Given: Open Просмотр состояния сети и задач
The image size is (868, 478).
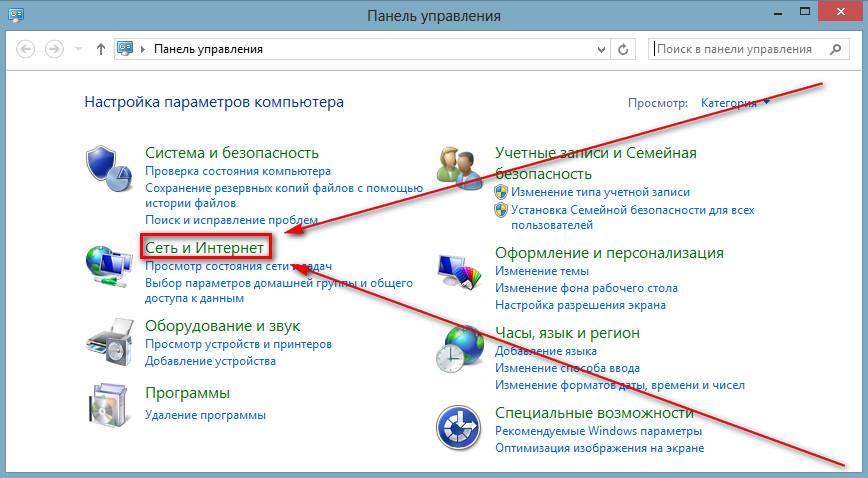Looking at the screenshot, I should pos(239,266).
